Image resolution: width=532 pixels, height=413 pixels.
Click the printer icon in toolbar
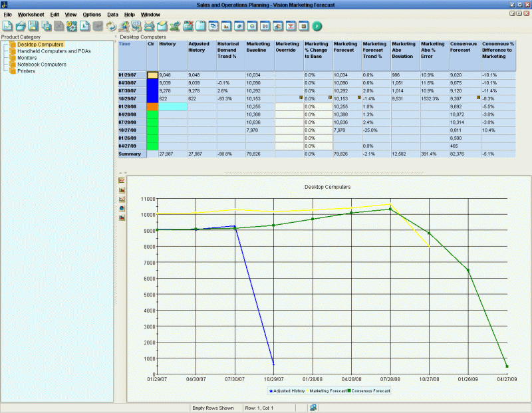tap(149, 26)
